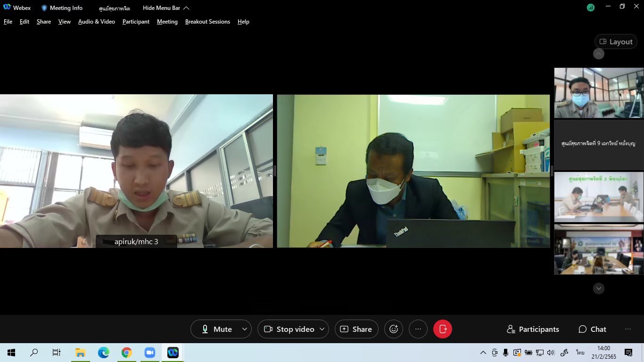Select the masked participant thumbnail at top right

click(x=598, y=93)
